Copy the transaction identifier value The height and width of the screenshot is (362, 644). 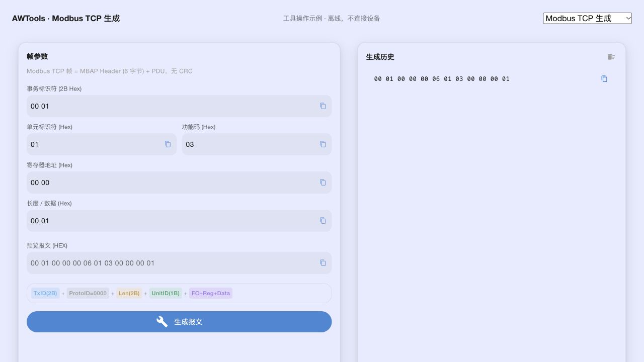323,106
